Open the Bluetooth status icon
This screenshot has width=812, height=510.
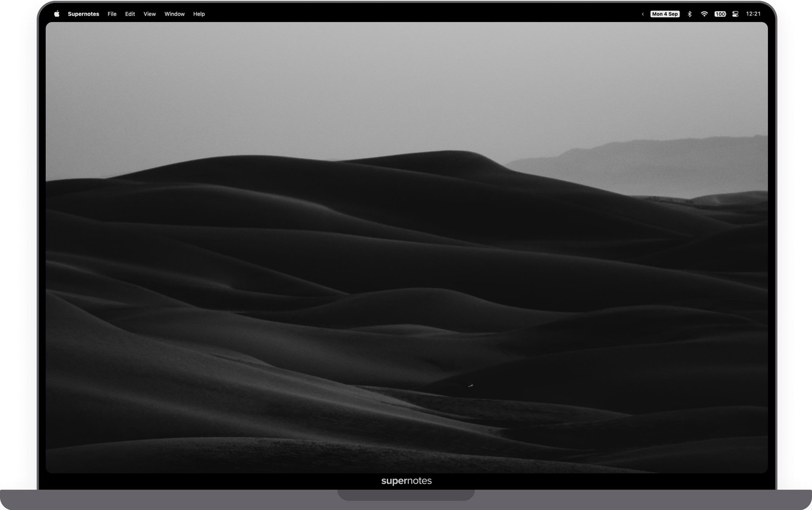tap(690, 14)
